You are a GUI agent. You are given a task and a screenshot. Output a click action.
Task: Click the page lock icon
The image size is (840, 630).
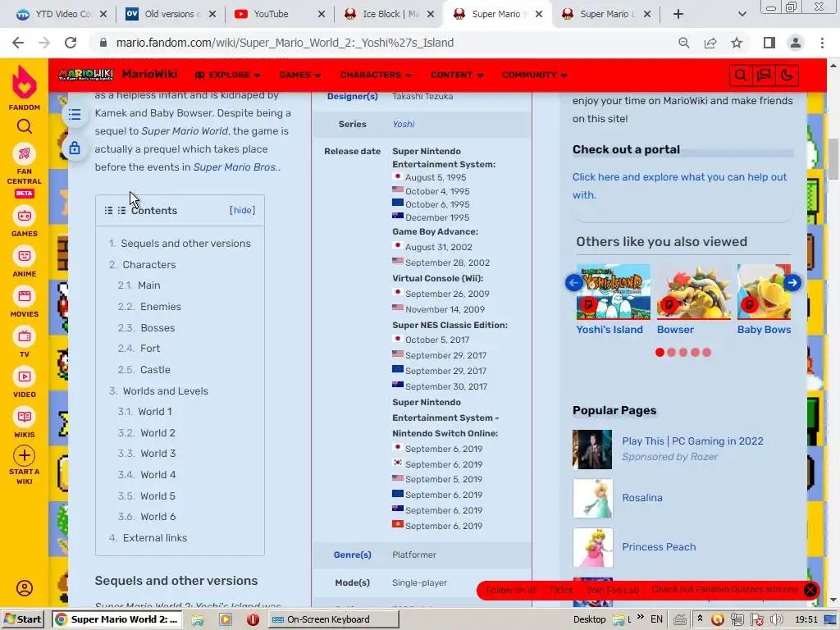click(75, 148)
